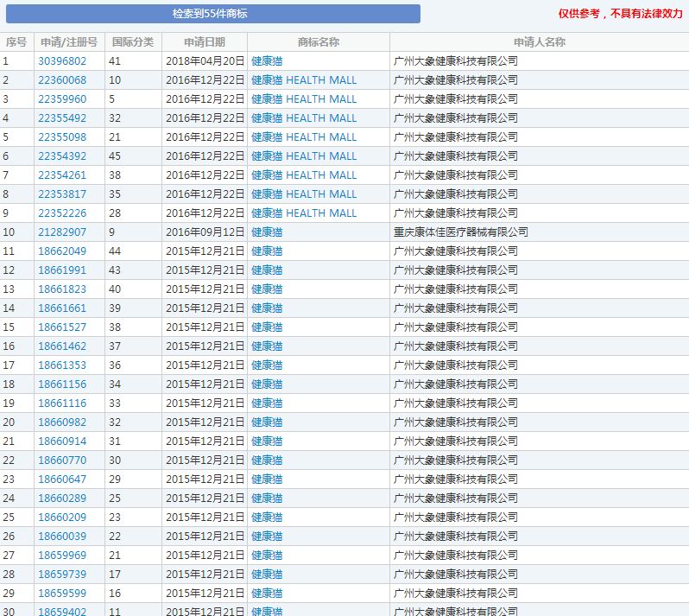Open registration number 18661661

[62, 308]
